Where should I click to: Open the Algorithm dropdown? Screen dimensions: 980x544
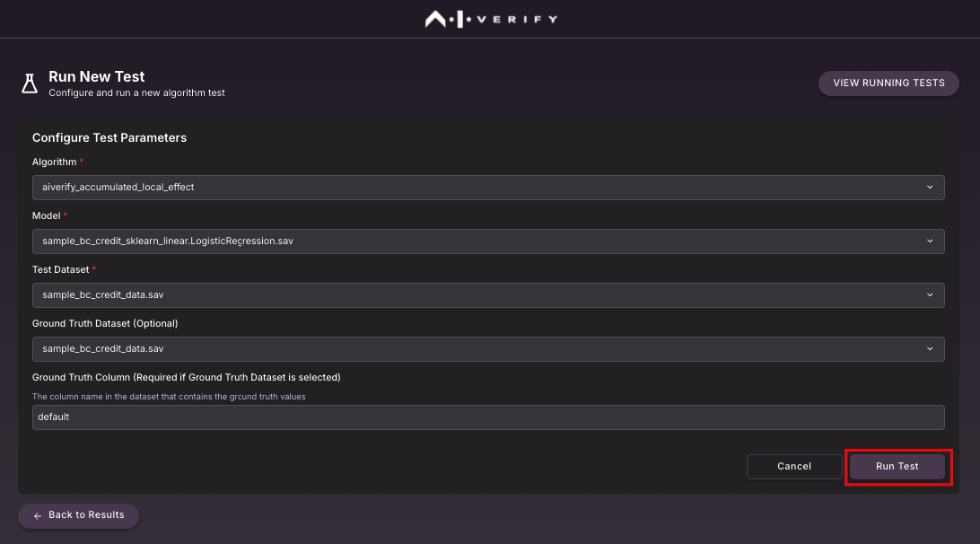tap(488, 188)
